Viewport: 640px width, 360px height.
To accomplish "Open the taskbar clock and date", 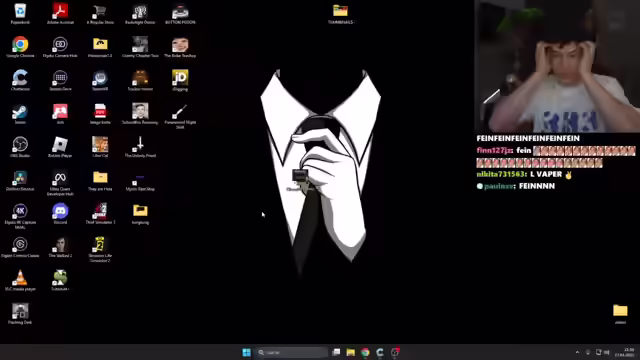I will [624, 352].
